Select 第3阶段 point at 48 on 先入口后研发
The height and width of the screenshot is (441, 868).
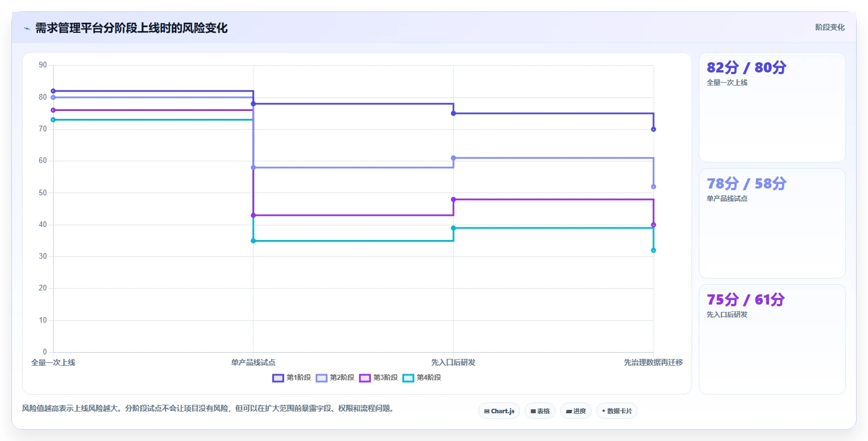click(453, 199)
